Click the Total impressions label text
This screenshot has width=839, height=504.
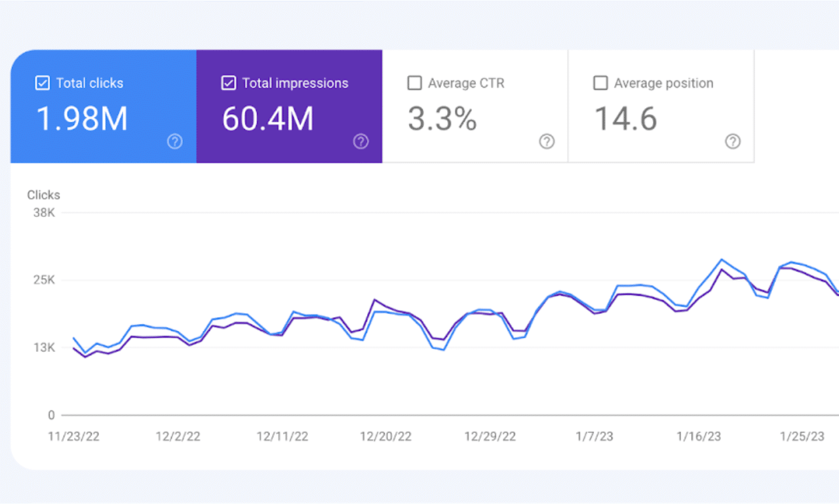click(295, 83)
